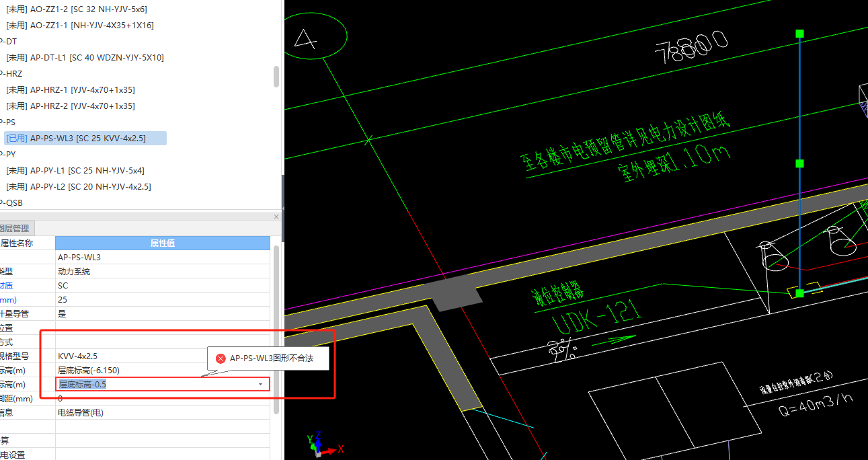Click the 计量导管 property name cell
This screenshot has height=460, width=868.
28,313
